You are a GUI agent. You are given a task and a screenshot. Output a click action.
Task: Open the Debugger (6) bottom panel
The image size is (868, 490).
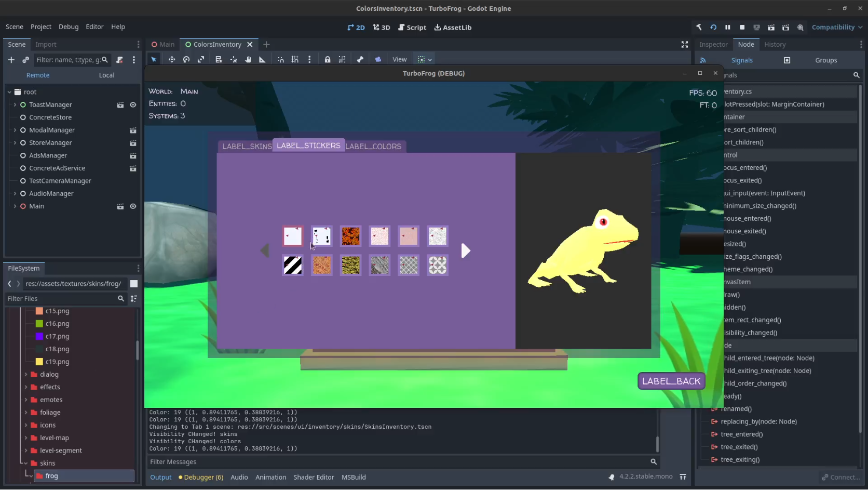click(x=201, y=478)
